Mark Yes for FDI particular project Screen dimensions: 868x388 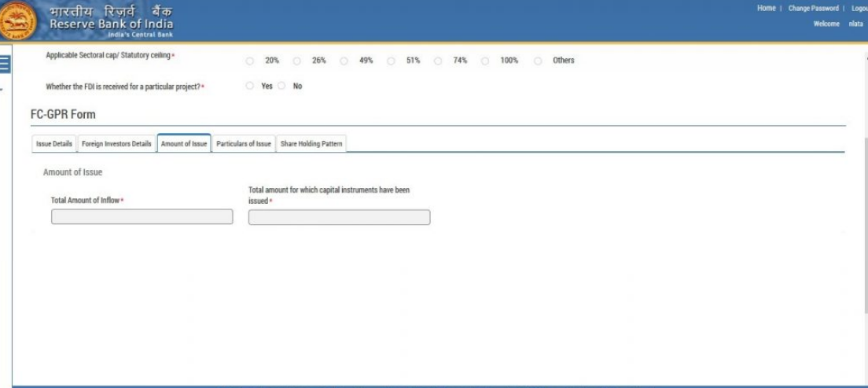click(250, 86)
